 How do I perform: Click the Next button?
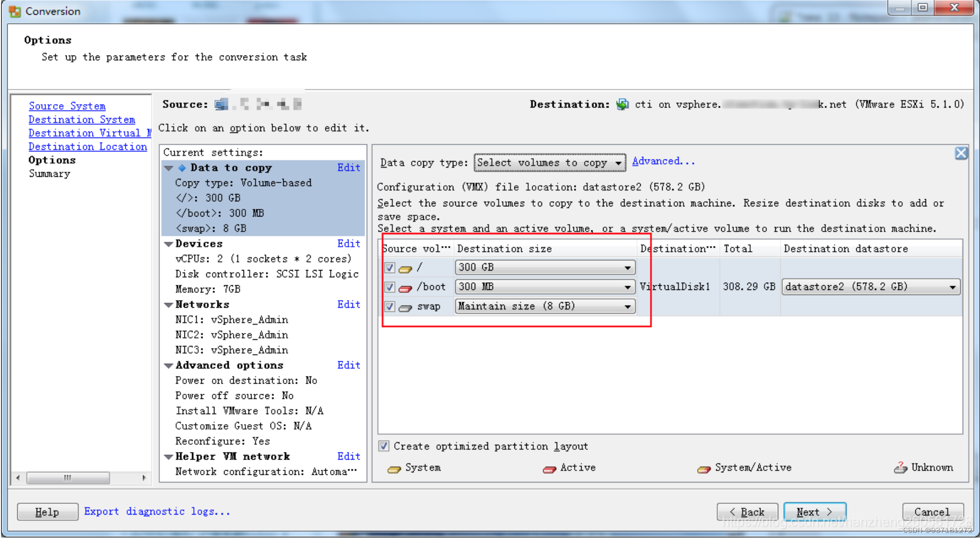coord(814,512)
